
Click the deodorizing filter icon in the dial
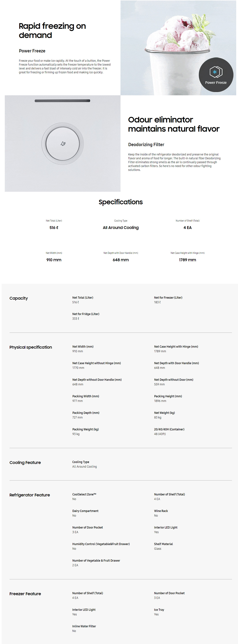(x=63, y=143)
